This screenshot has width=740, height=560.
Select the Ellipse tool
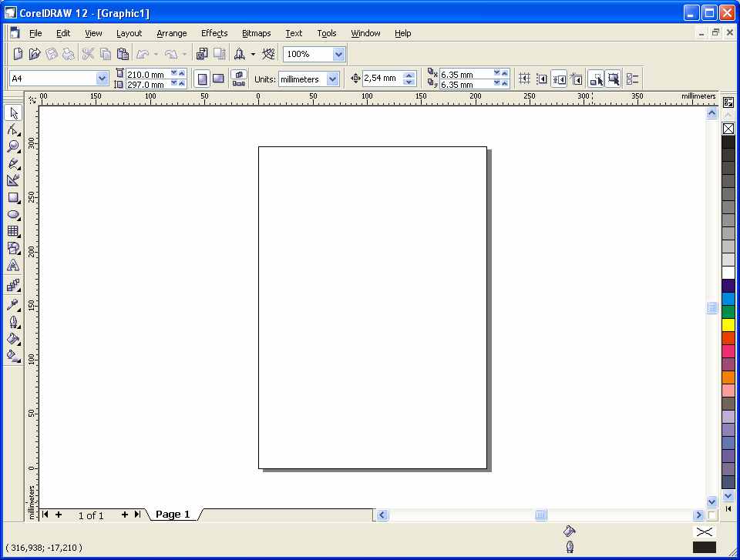(x=13, y=214)
